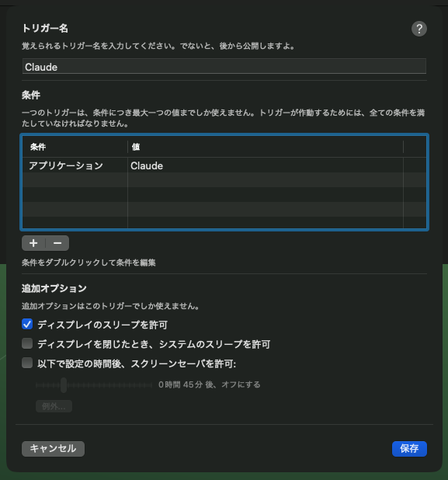
Task: Select the Claude value cell in table
Action: [266, 165]
